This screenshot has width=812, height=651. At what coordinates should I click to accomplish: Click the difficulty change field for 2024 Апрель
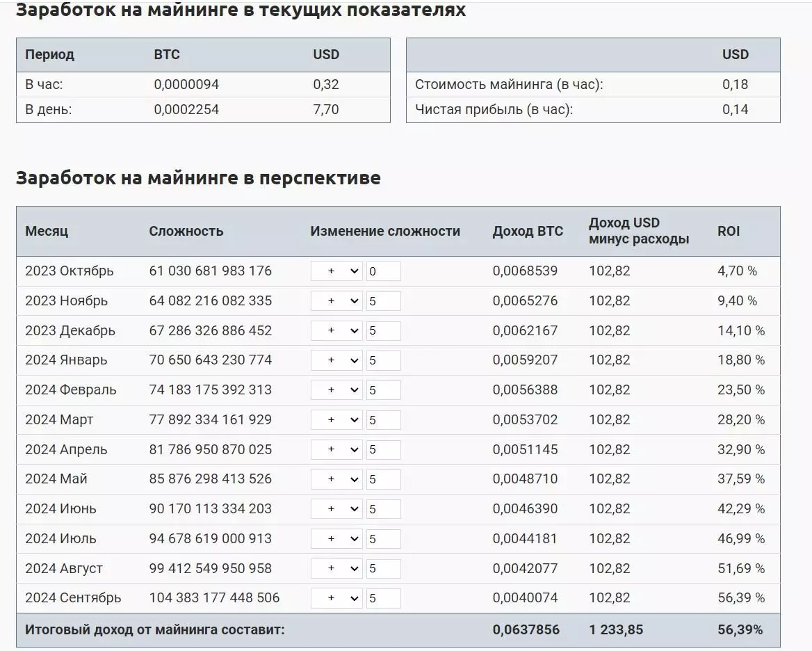(384, 449)
